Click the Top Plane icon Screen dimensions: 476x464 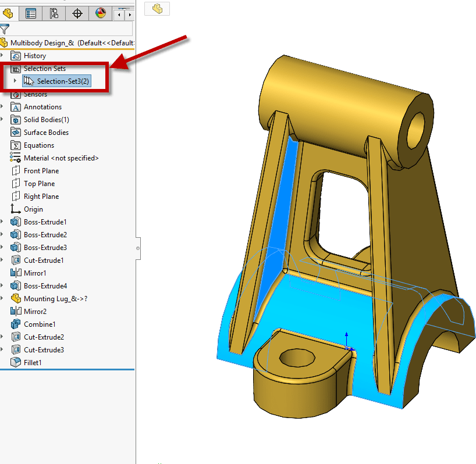coord(16,184)
